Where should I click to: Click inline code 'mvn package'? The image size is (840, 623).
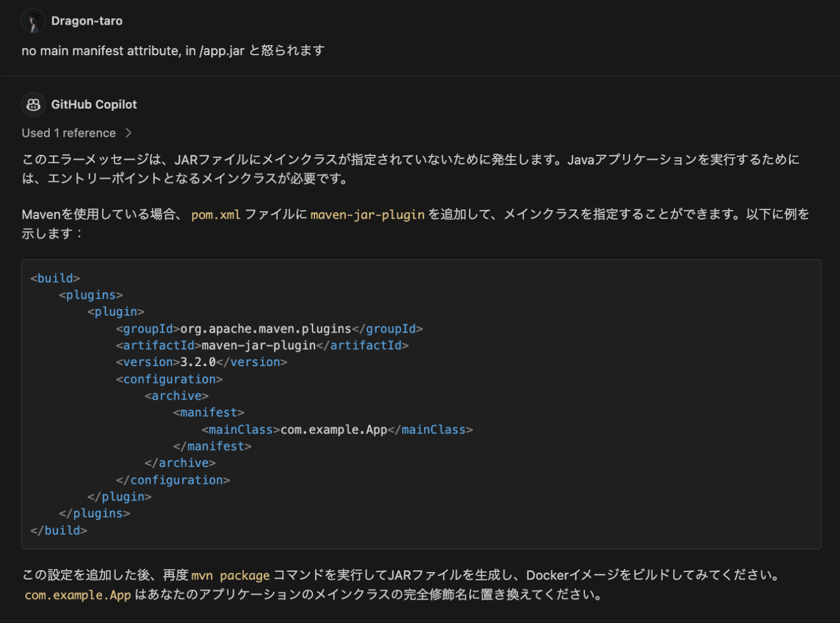coord(230,576)
